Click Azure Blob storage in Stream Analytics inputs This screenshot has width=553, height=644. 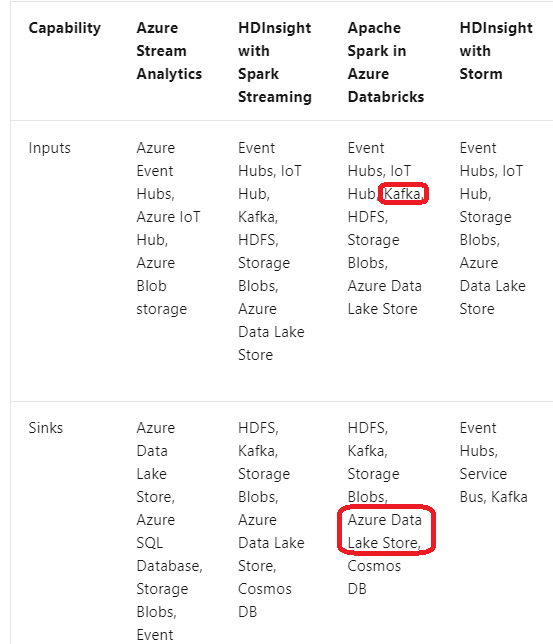point(161,285)
